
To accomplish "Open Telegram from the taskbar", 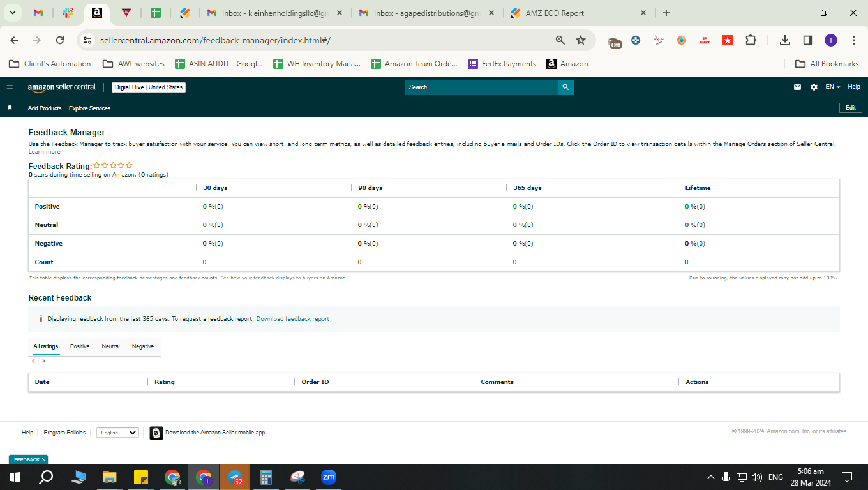I will click(x=235, y=477).
